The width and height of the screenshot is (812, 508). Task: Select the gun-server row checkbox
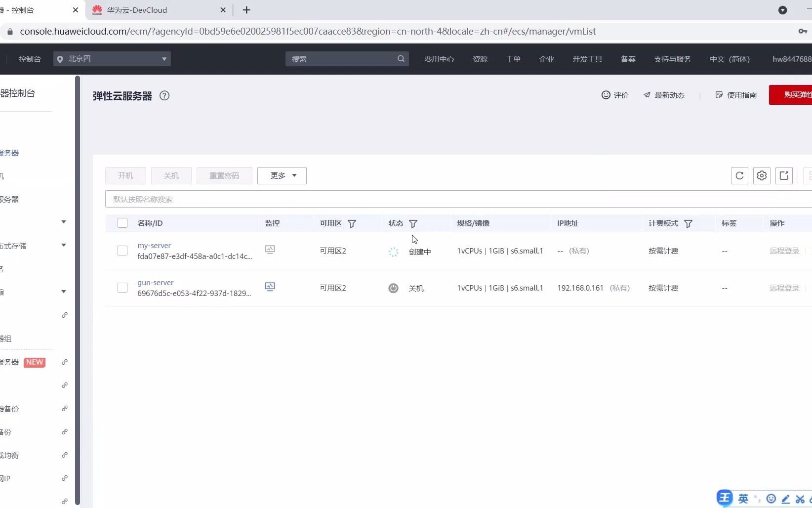click(x=122, y=288)
